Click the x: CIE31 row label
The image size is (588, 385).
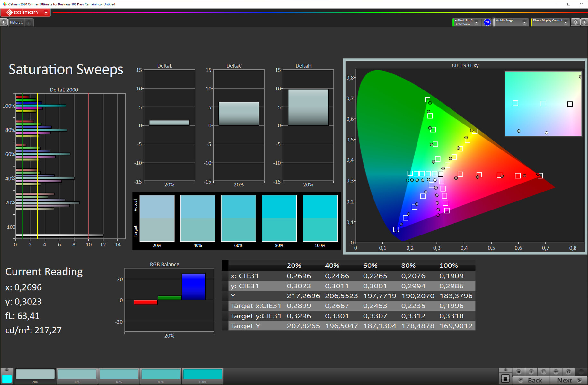pos(244,276)
